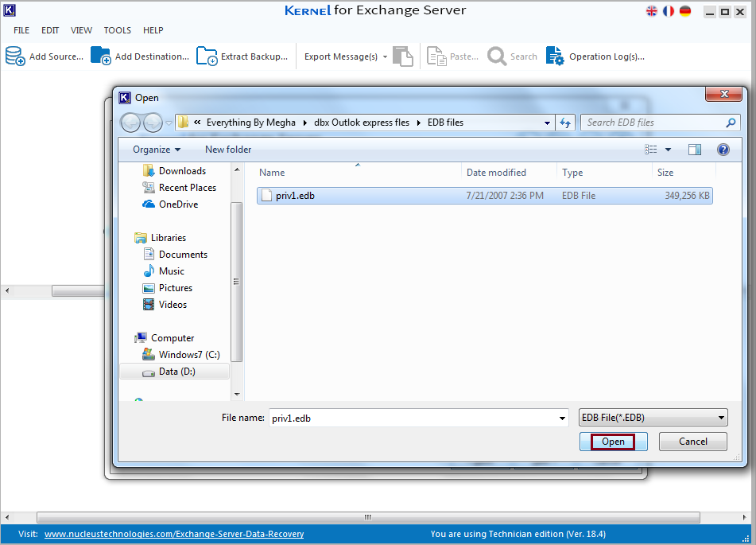
Task: Select Computer in navigation pane
Action: click(x=165, y=338)
